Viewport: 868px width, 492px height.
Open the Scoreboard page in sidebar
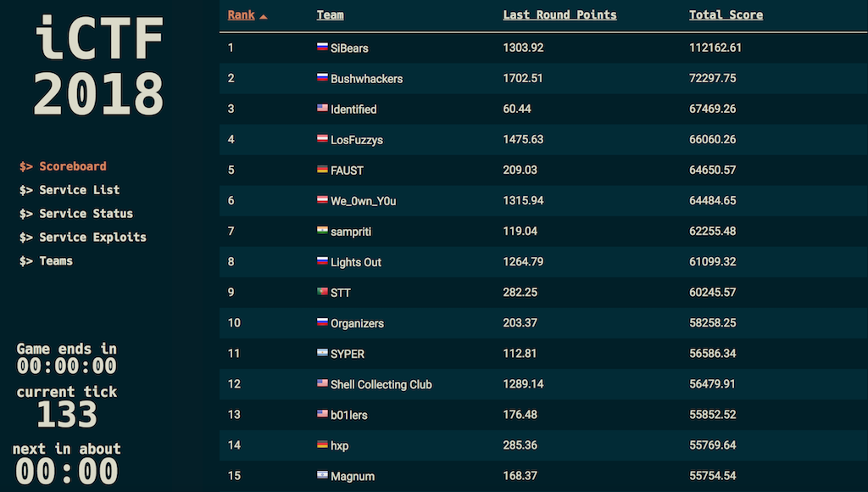tap(63, 166)
